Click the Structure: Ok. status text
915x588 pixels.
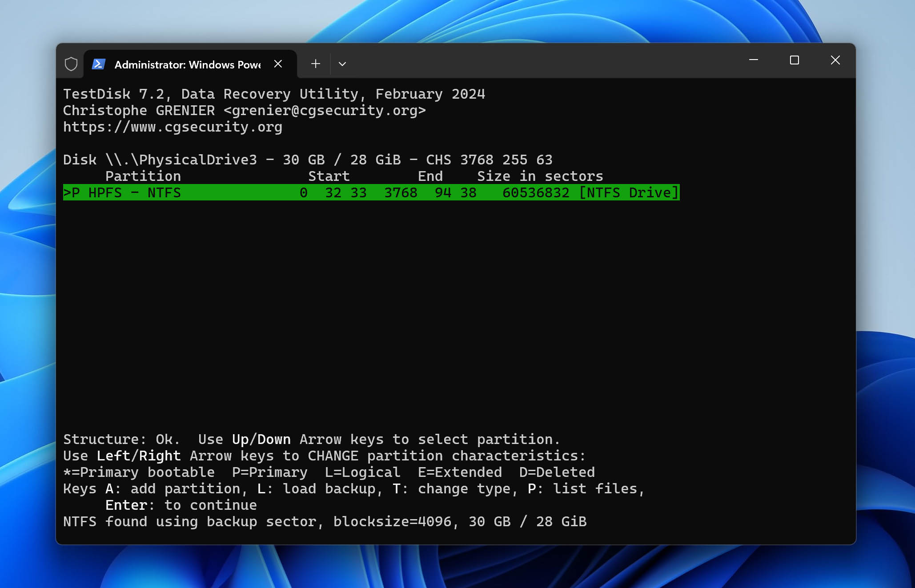pos(121,440)
